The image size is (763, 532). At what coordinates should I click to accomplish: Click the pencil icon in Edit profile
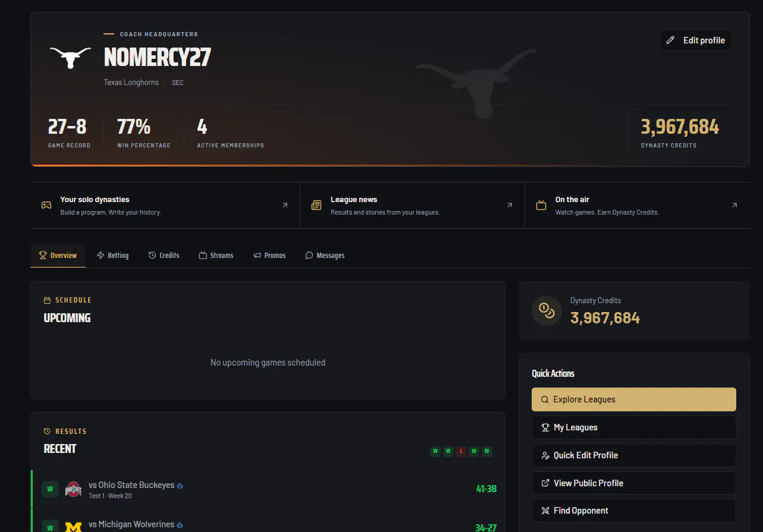(x=671, y=40)
